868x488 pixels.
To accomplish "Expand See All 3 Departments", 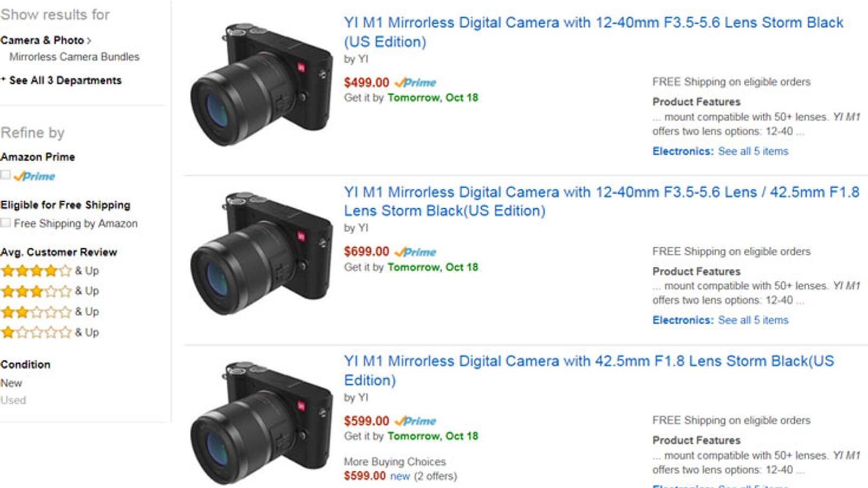I will (x=65, y=80).
